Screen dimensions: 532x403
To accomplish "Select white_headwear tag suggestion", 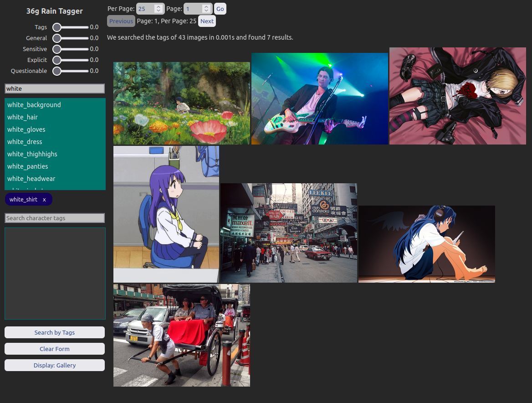I will pyautogui.click(x=55, y=179).
